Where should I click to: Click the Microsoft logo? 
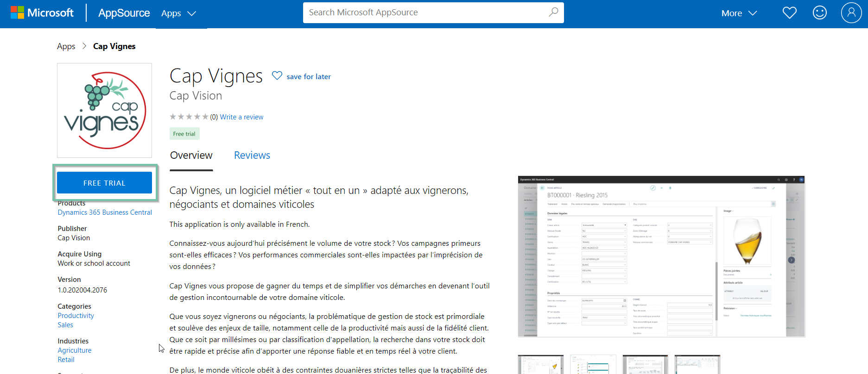(x=42, y=13)
